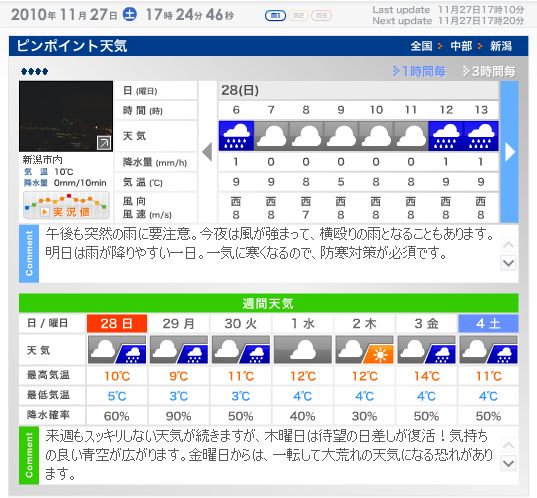This screenshot has width=537, height=498.
Task: Click the weekly comment up arrow
Action: coord(508,445)
